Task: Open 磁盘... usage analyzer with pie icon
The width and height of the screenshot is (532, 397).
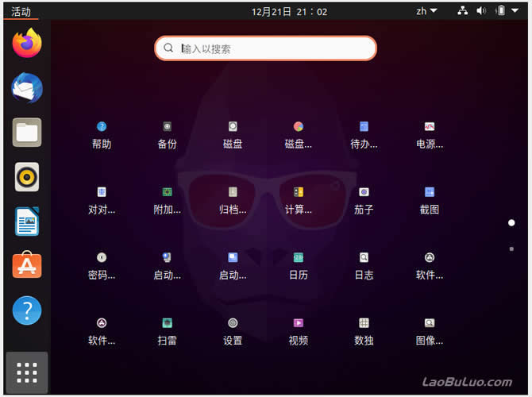Action: 299,136
